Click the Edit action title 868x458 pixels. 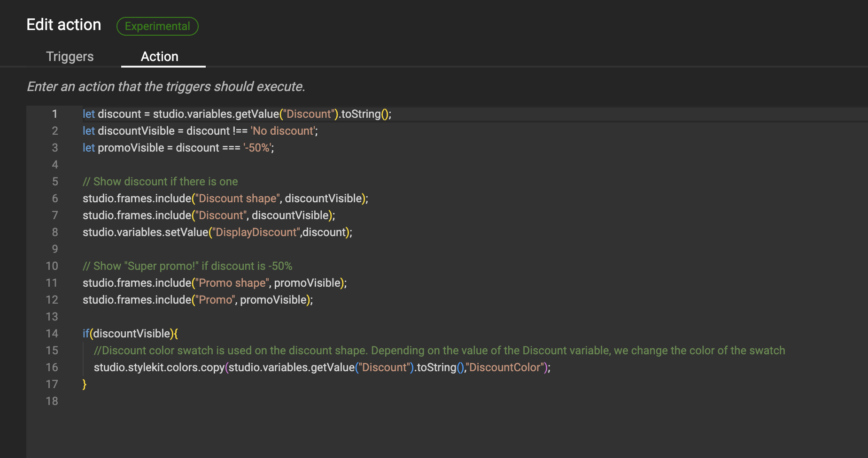coord(63,24)
